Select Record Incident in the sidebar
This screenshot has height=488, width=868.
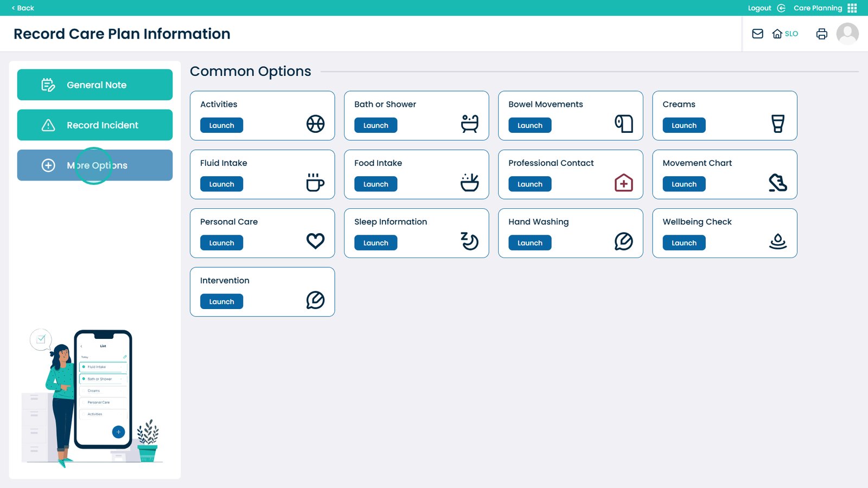click(95, 125)
